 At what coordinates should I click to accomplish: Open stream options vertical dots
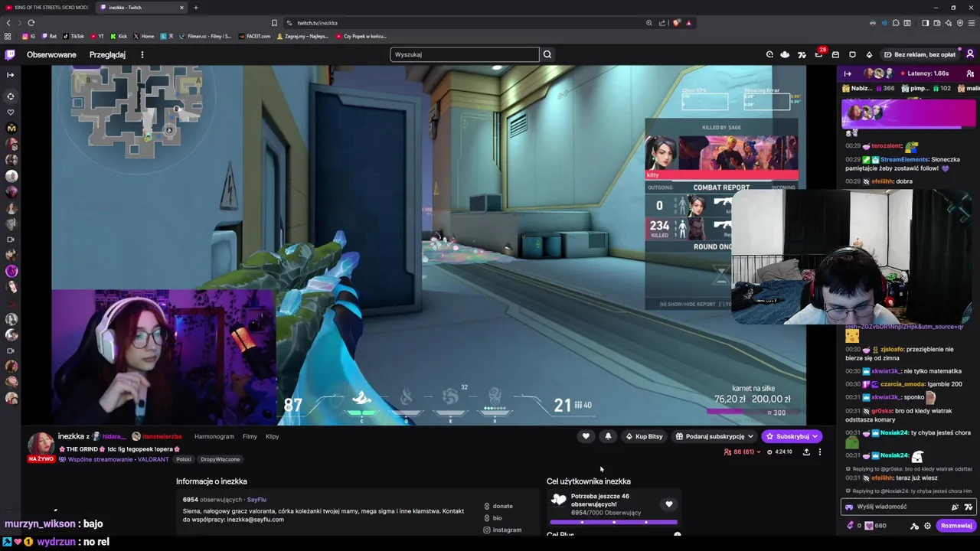point(819,452)
